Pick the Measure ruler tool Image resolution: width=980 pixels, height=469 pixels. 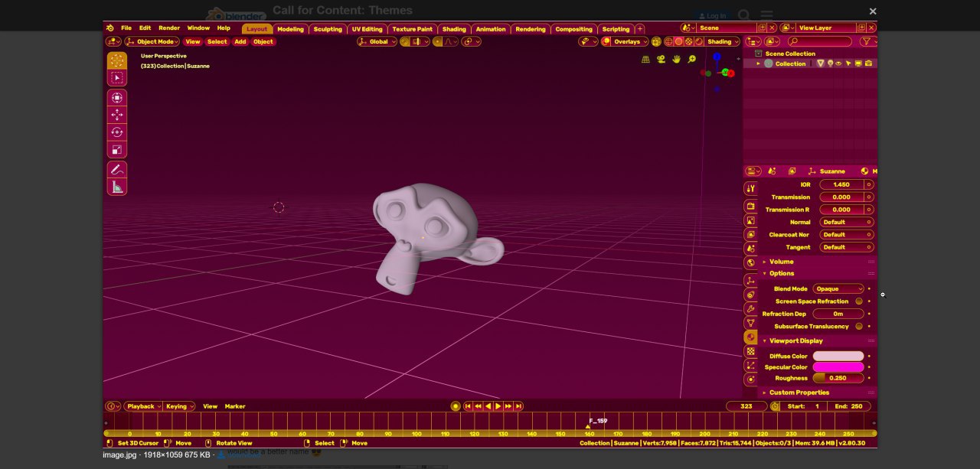click(116, 187)
